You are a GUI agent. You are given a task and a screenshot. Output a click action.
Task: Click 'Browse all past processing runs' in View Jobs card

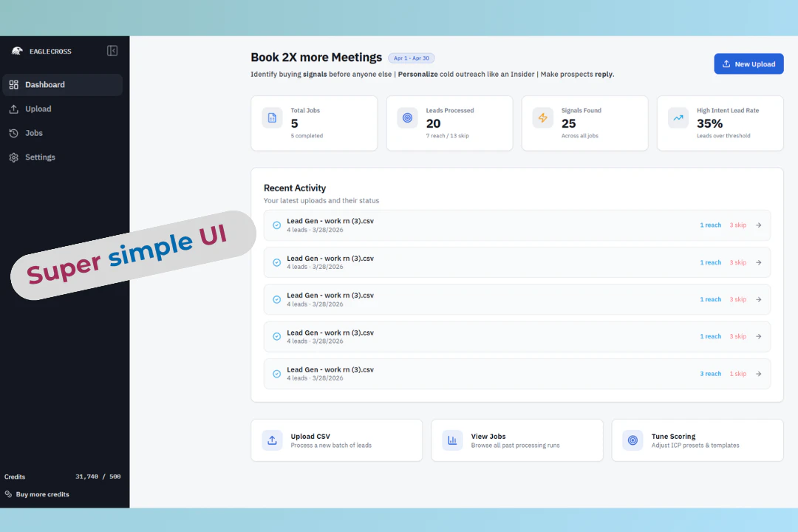click(515, 446)
